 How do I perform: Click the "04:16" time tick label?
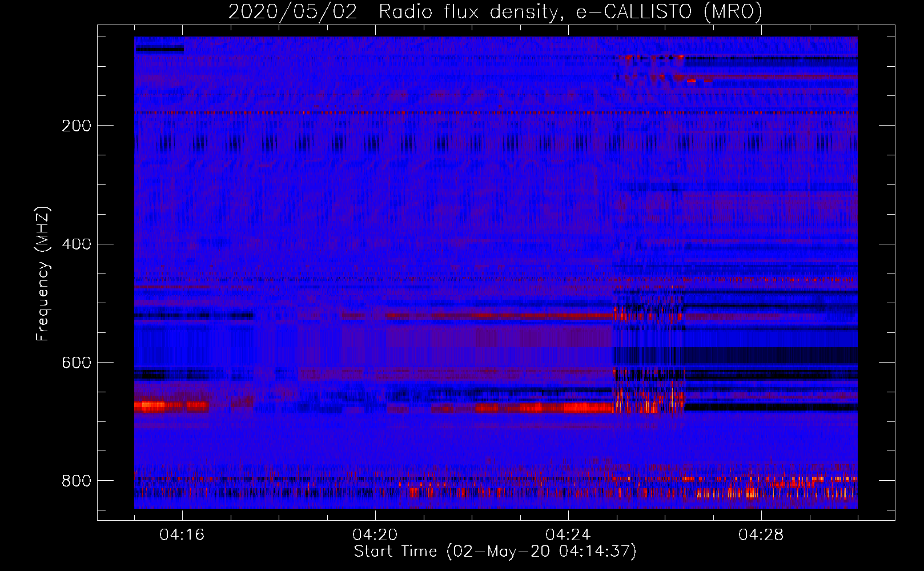coord(182,535)
